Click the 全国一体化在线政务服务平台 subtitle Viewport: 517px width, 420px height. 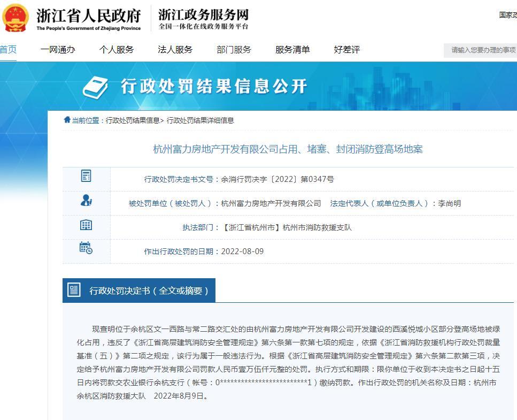point(203,26)
